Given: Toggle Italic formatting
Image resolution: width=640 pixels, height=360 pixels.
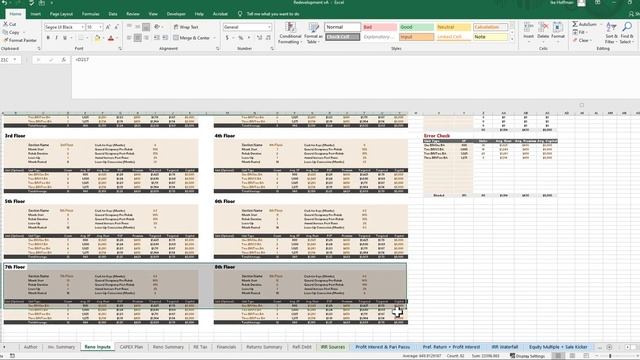Looking at the screenshot, I should [56, 38].
